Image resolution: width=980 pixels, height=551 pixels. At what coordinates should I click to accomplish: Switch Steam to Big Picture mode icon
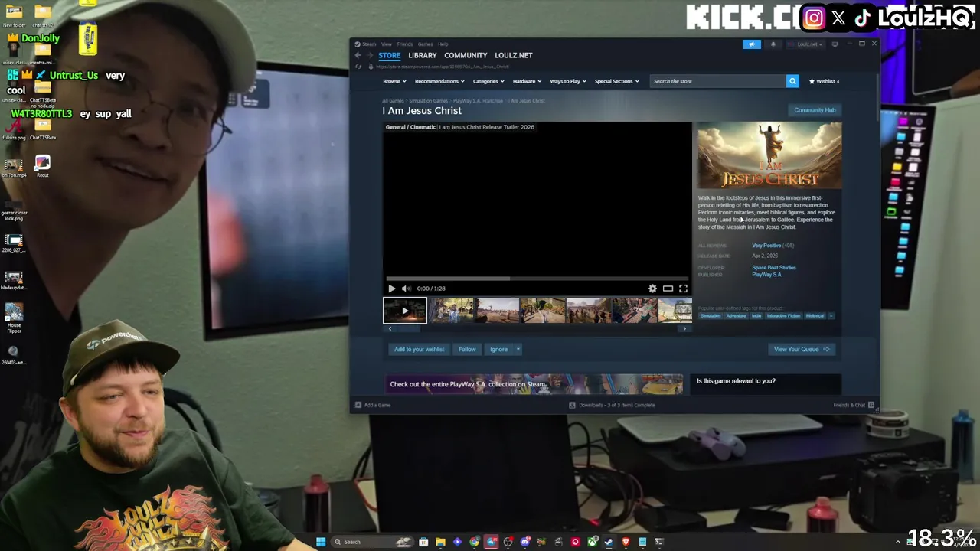click(x=835, y=44)
